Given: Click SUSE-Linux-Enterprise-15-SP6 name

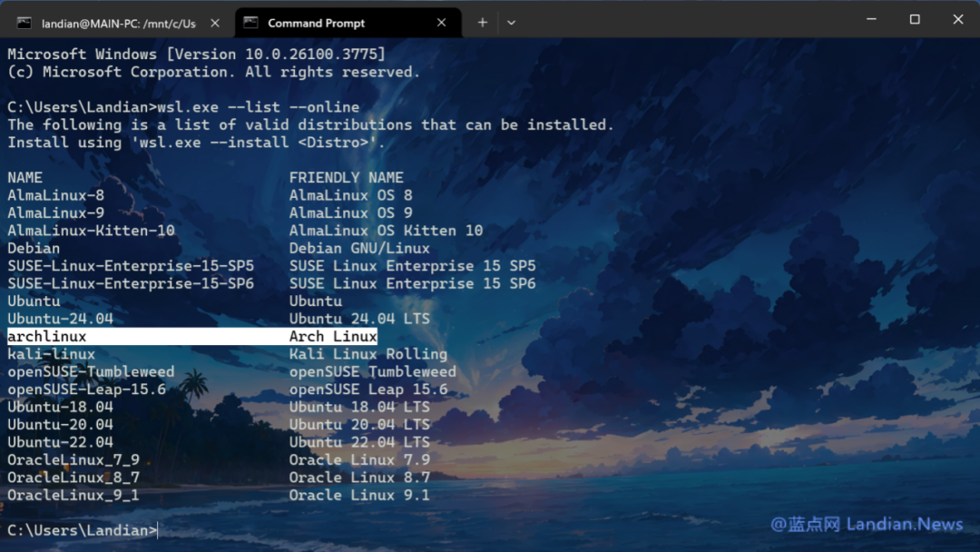Looking at the screenshot, I should (131, 283).
